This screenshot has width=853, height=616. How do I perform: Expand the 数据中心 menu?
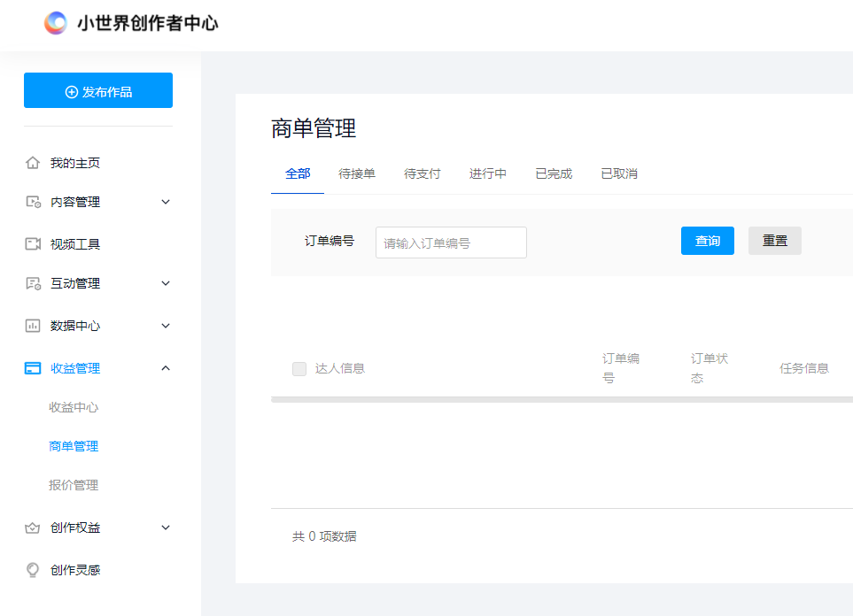(165, 325)
